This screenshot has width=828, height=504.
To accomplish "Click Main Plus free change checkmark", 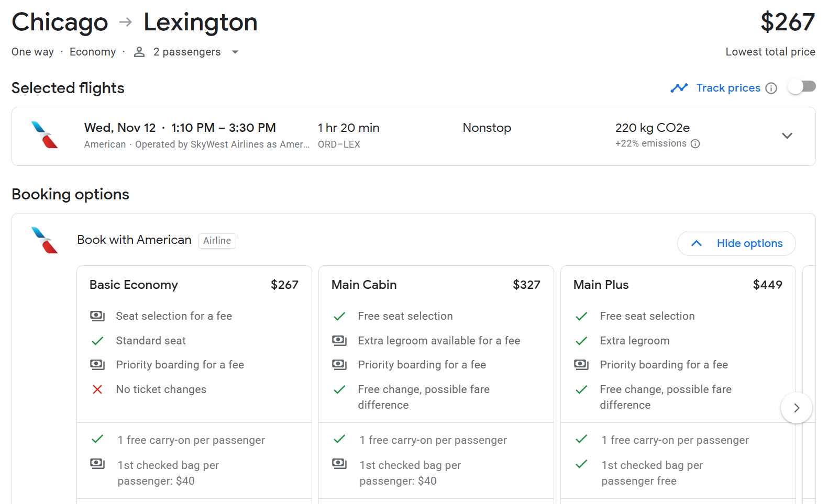I will coord(581,389).
